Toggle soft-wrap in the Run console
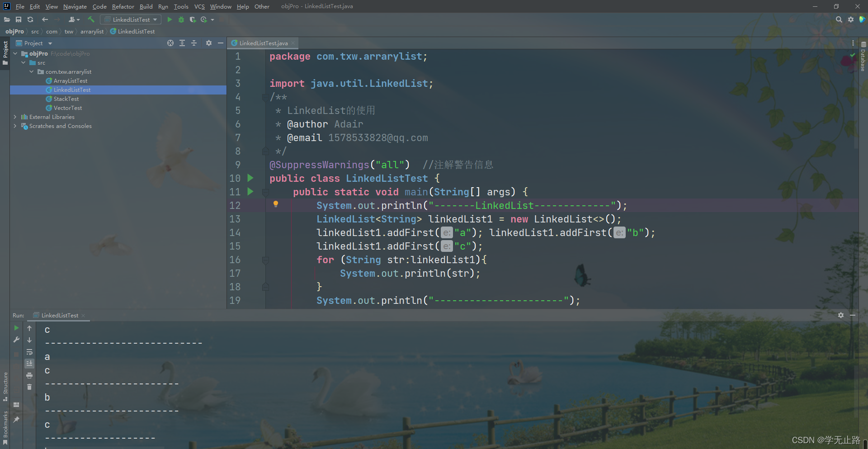Image resolution: width=868 pixels, height=449 pixels. click(29, 352)
